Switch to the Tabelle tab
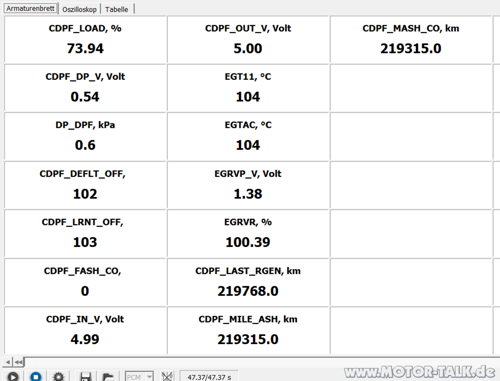Image resolution: width=500 pixels, height=381 pixels. tap(117, 9)
